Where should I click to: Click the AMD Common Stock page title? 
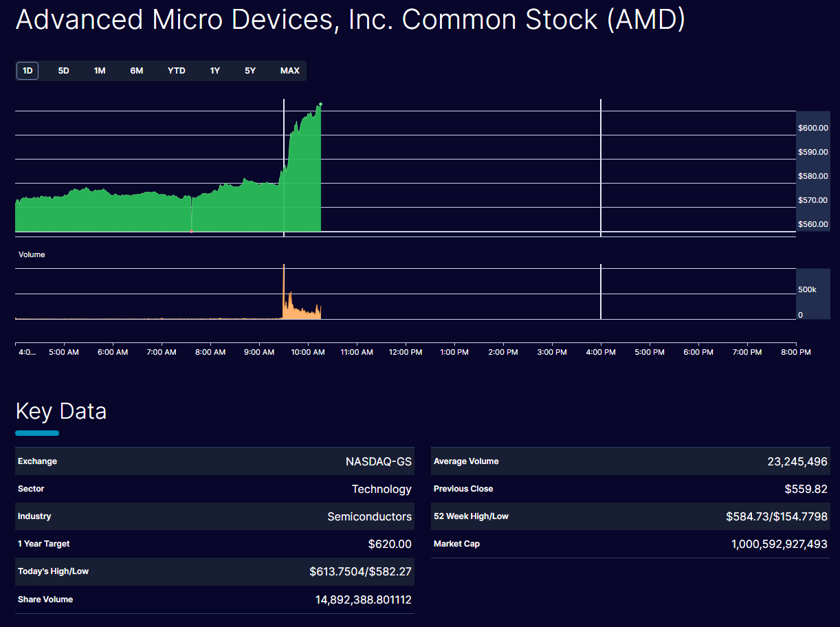351,20
